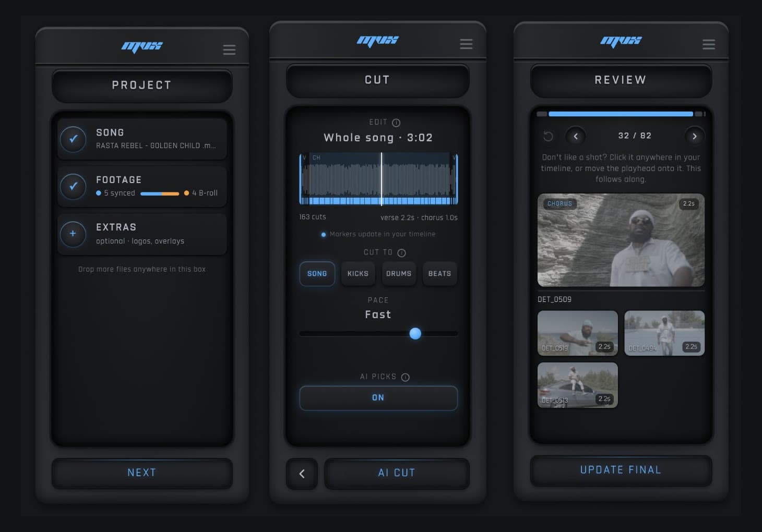Click the waveform playhead in Cut

click(x=382, y=179)
